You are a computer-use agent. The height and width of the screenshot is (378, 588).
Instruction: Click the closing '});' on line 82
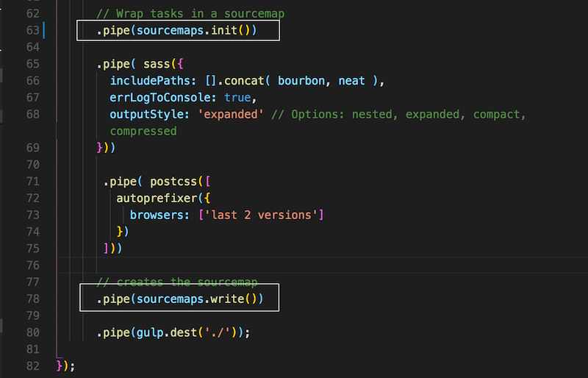65,366
